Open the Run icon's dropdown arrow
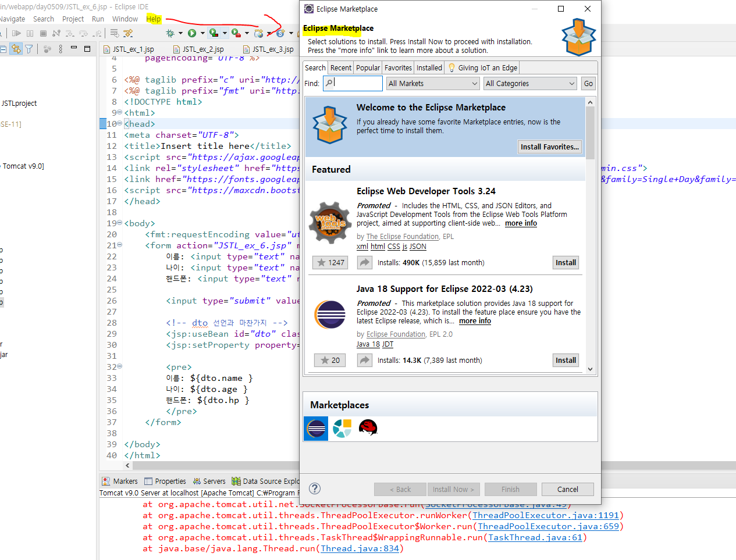 [x=202, y=33]
